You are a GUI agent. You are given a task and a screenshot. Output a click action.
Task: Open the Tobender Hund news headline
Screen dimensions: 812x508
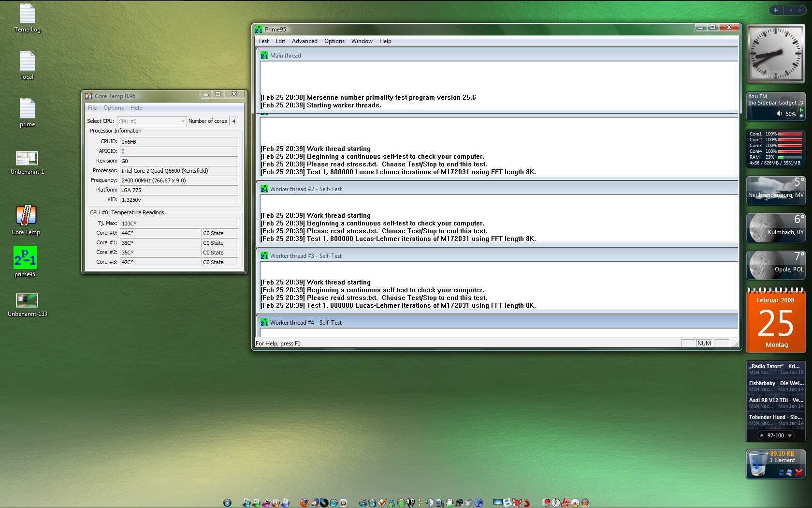click(776, 420)
